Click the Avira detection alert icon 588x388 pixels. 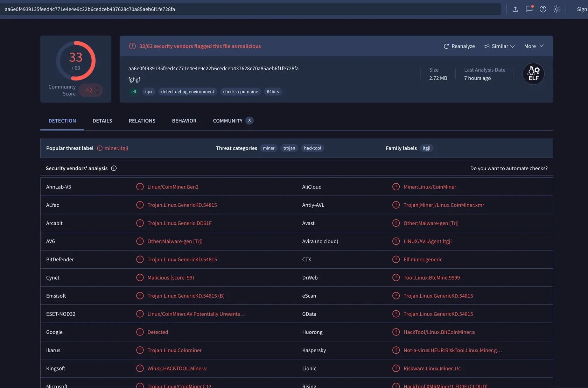[x=396, y=241]
